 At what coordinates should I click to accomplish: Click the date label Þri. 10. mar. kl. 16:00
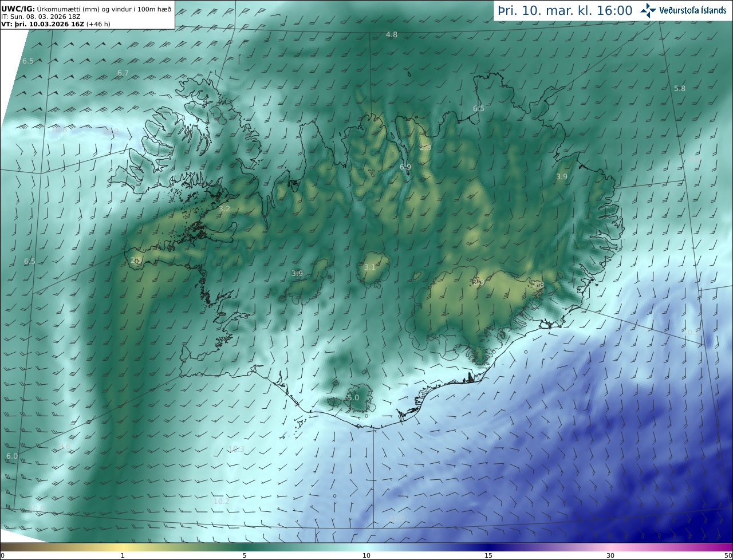565,11
